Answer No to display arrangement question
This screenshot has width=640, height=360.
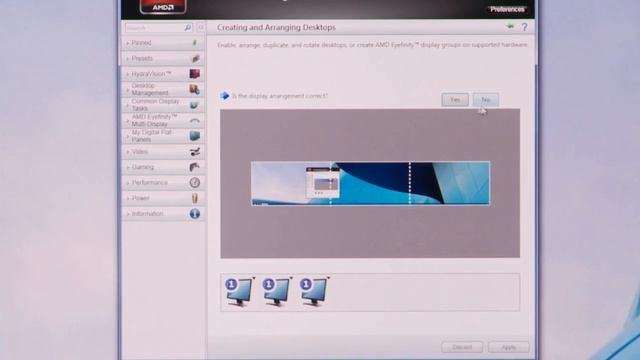point(485,100)
